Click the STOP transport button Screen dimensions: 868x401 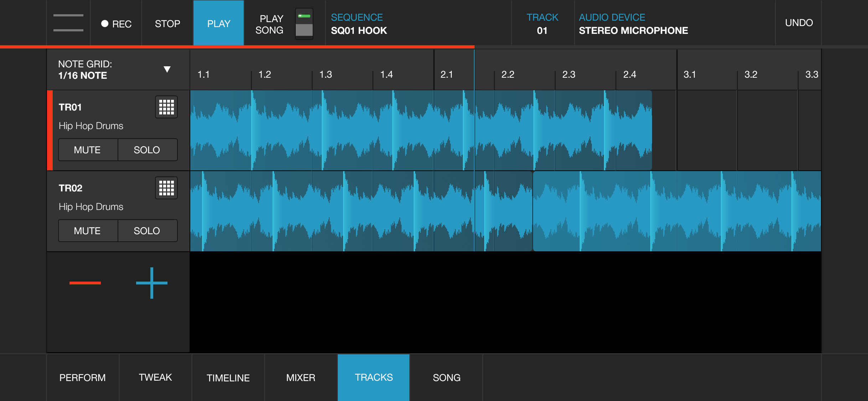[x=167, y=24]
